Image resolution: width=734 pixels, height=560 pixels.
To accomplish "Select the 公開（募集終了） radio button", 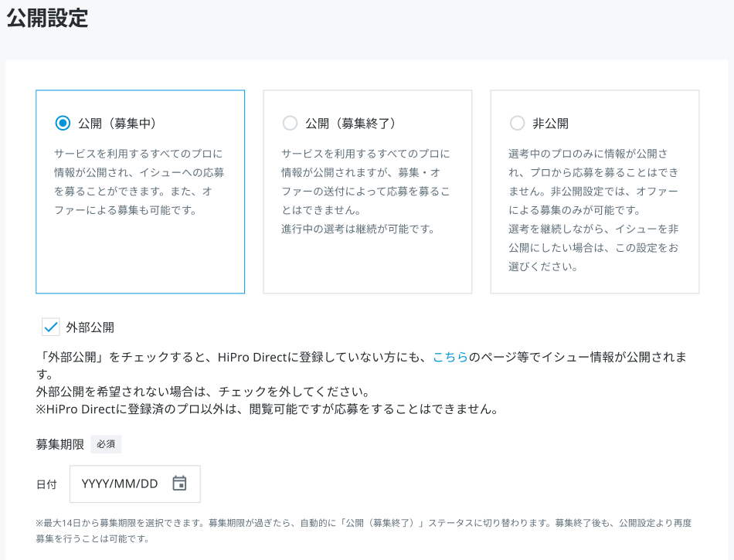I will coord(290,123).
